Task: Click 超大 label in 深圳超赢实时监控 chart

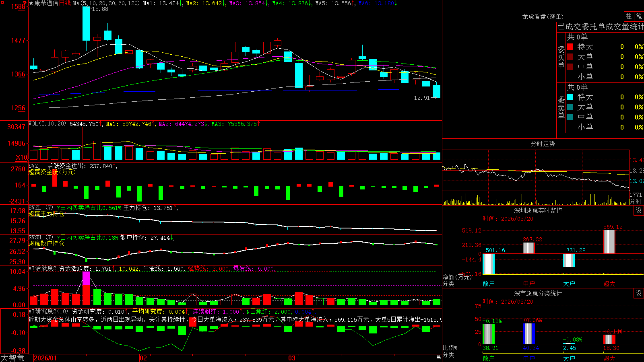Action: click(609, 284)
